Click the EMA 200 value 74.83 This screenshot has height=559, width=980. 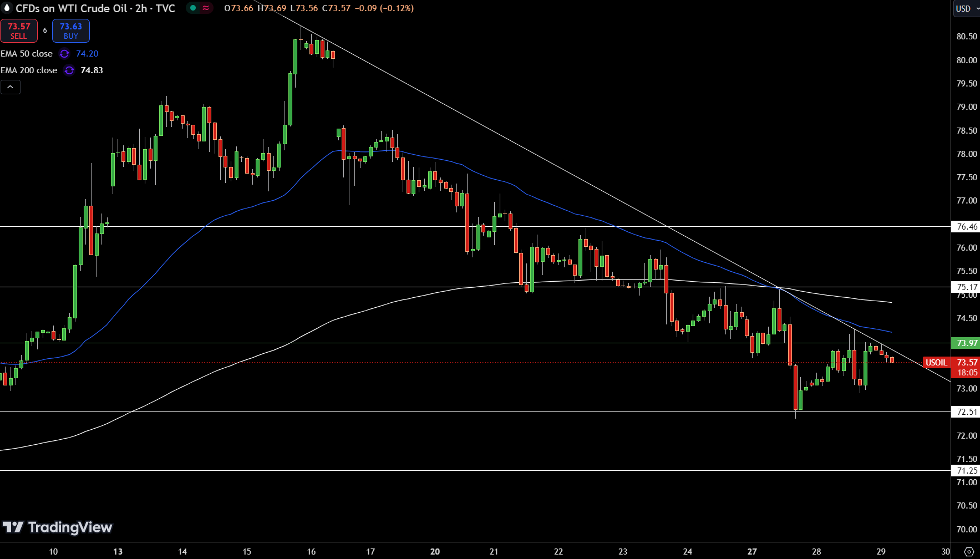pos(92,70)
